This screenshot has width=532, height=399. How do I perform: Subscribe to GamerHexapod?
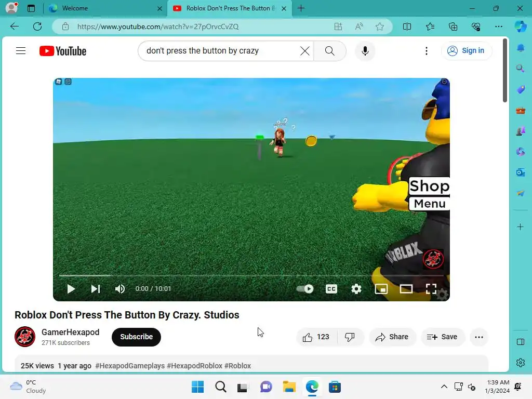tap(137, 337)
